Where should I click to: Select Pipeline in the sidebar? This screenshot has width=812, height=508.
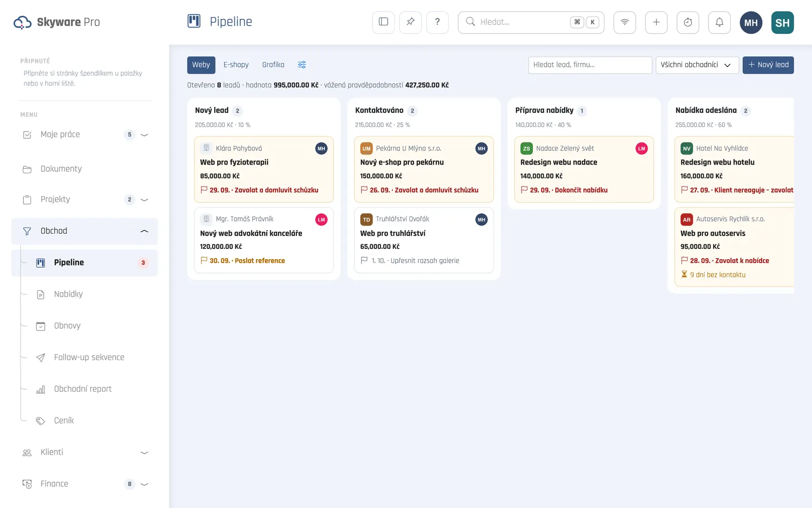85,263
